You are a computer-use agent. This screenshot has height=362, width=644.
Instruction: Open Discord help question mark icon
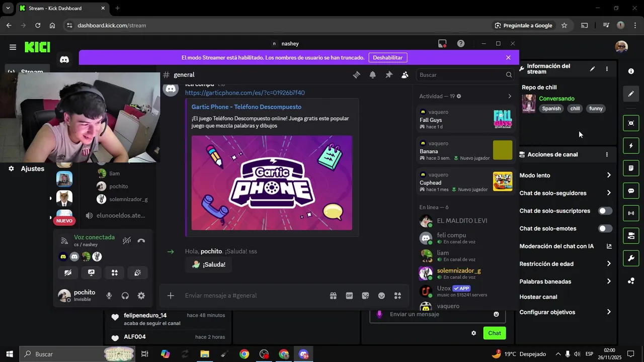[461, 44]
